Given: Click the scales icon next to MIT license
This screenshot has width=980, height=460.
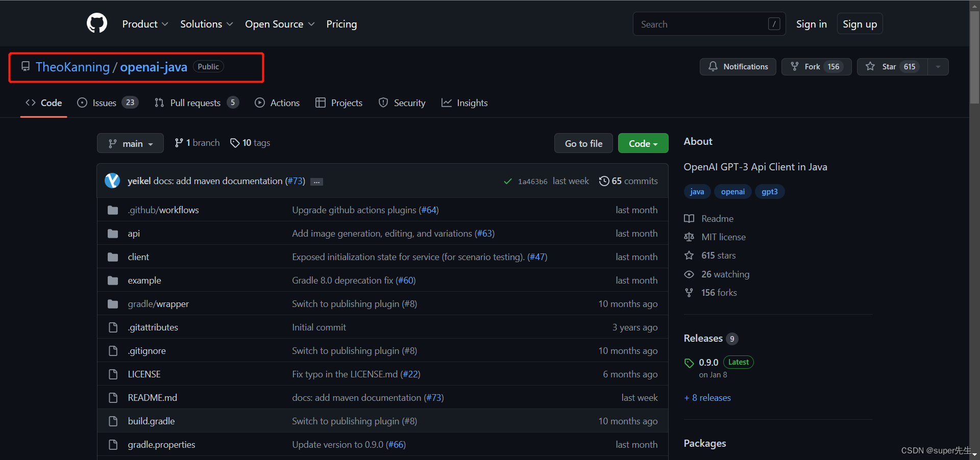Looking at the screenshot, I should pos(689,237).
